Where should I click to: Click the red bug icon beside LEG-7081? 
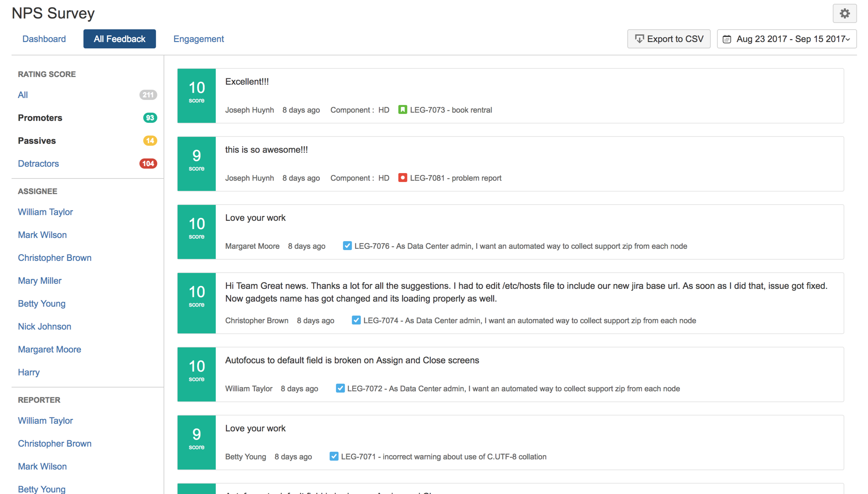(402, 178)
